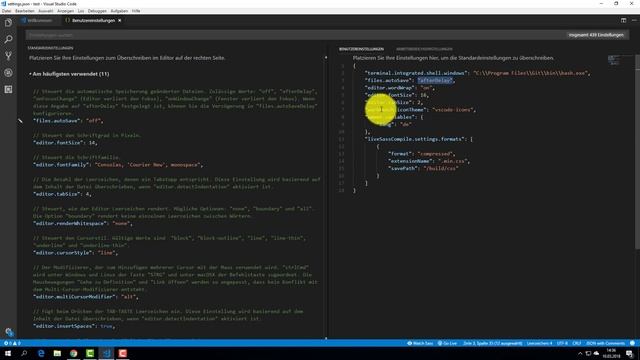
Task: Open the green Camtasia taskbar app
Action: (90, 353)
